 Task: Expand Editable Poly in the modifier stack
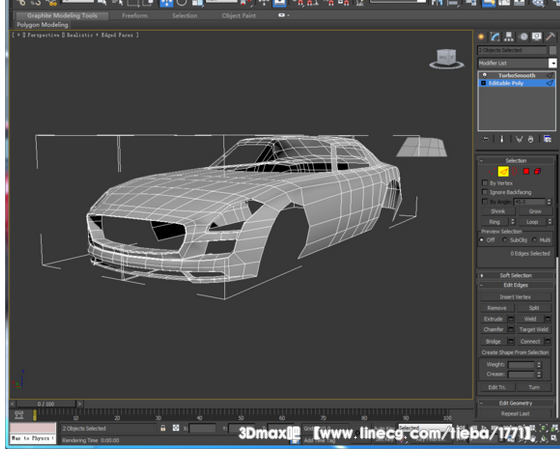[x=484, y=83]
